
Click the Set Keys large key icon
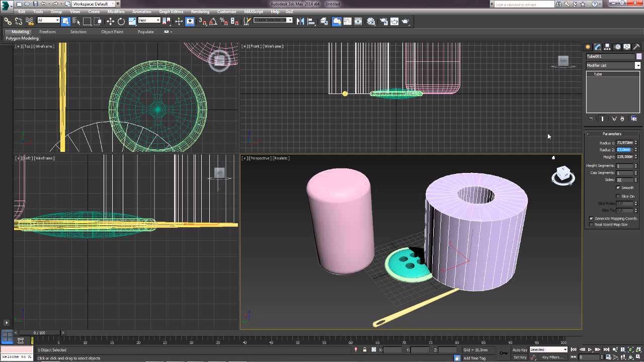pos(504,353)
